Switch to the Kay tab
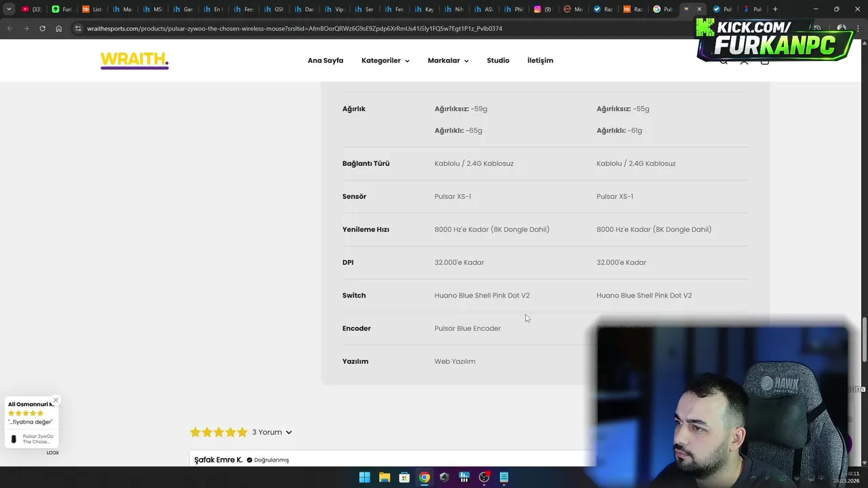Screen dimensions: 868x488 coord(424,9)
